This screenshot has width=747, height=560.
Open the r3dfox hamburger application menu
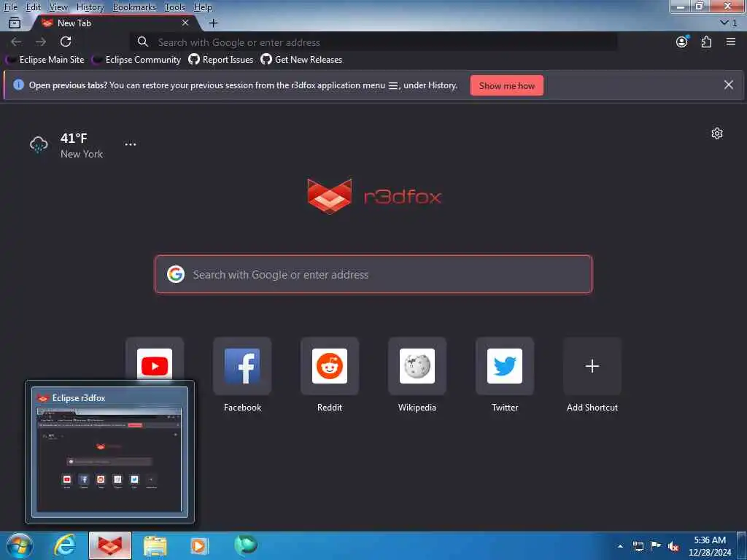click(731, 42)
